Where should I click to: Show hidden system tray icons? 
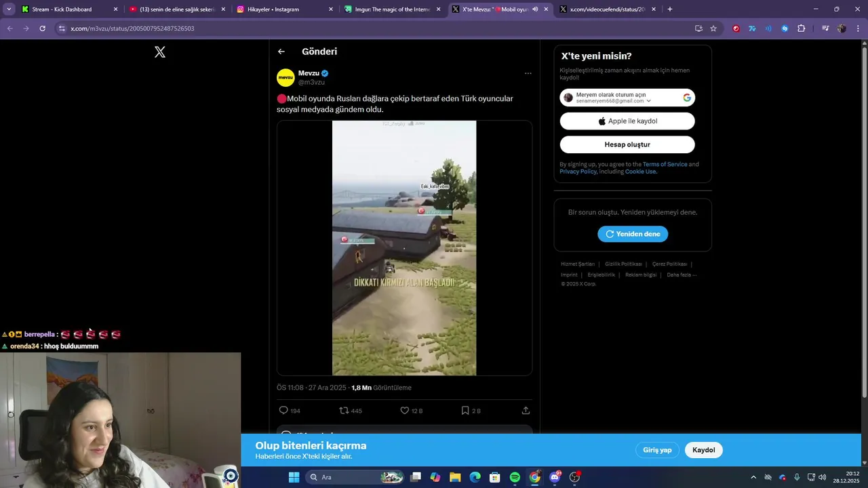[x=753, y=477]
